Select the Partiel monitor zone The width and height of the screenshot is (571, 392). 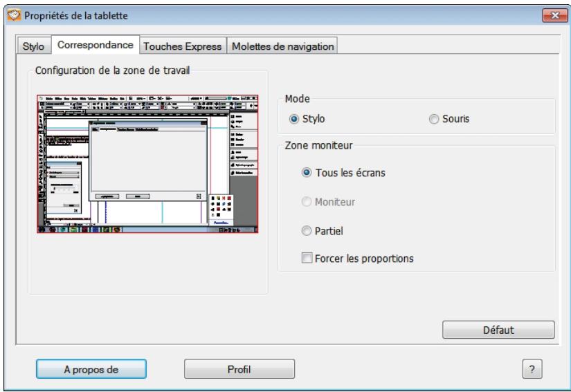click(307, 230)
